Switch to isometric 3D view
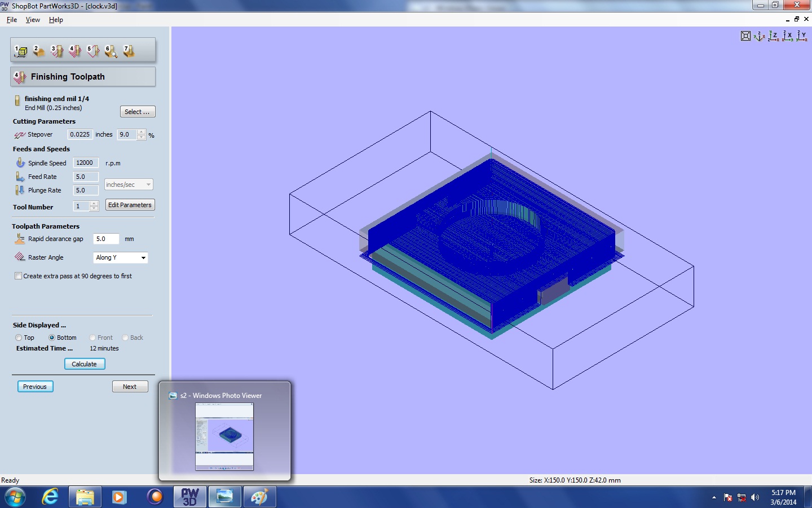The height and width of the screenshot is (508, 812). (x=760, y=36)
